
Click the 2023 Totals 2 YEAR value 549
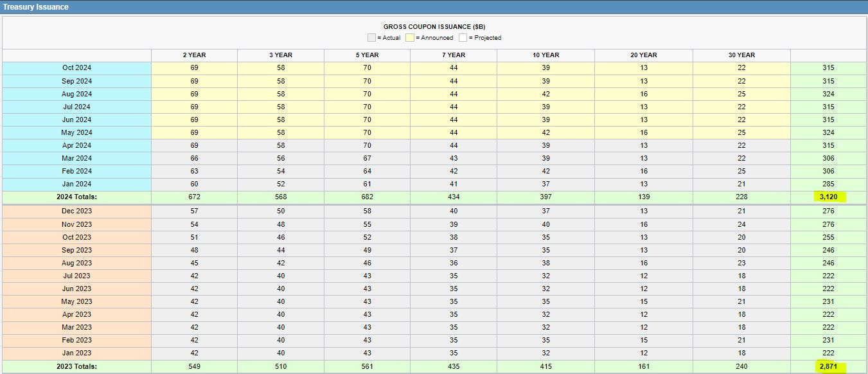coord(194,366)
